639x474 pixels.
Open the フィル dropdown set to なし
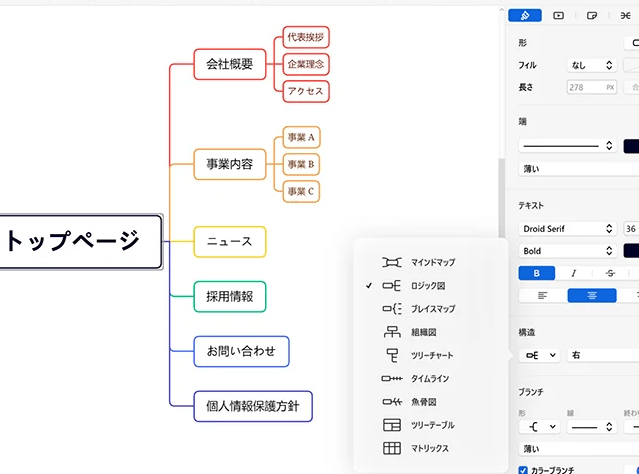pos(592,65)
